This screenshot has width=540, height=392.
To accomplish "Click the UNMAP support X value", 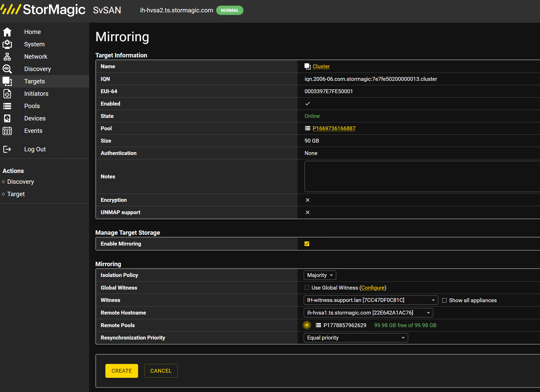I will (308, 212).
